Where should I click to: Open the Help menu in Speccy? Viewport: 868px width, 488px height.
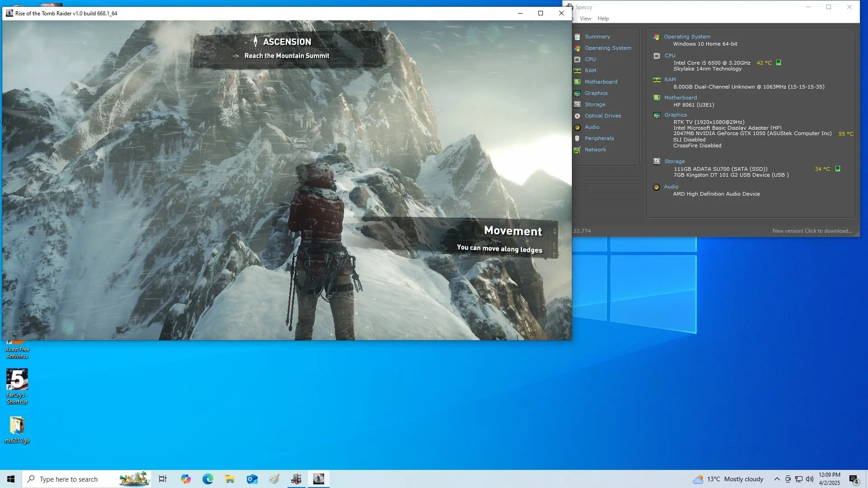pyautogui.click(x=603, y=19)
